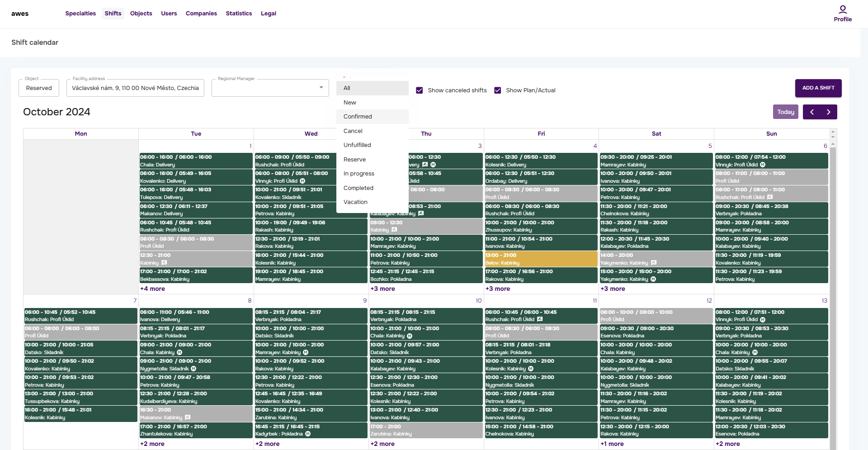Click M badge on Vinnyk shift Sunday 6
This screenshot has width=868, height=450.
(x=763, y=165)
